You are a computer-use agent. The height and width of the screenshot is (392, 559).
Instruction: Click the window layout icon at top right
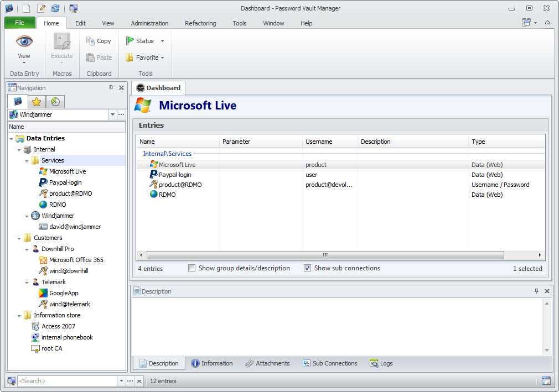coord(526,23)
